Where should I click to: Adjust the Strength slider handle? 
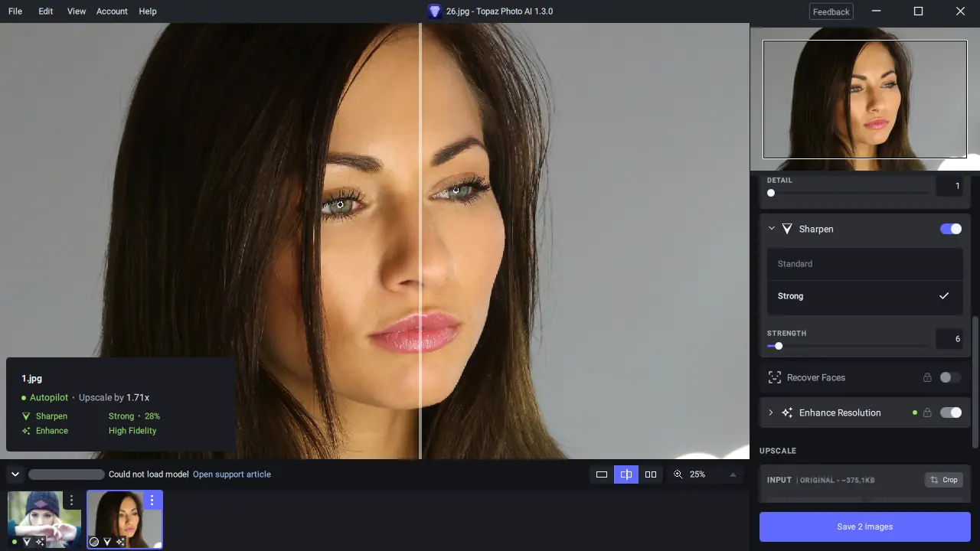pyautogui.click(x=779, y=346)
